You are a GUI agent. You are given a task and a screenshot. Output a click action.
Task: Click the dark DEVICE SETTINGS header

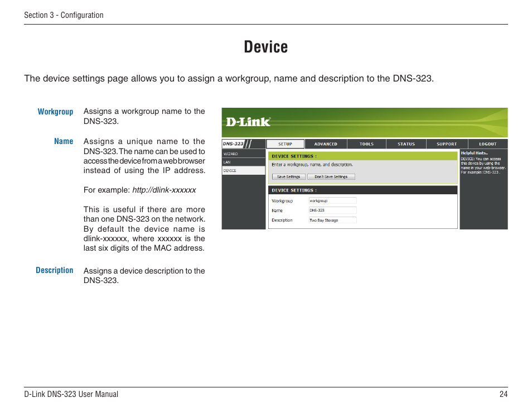(363, 190)
